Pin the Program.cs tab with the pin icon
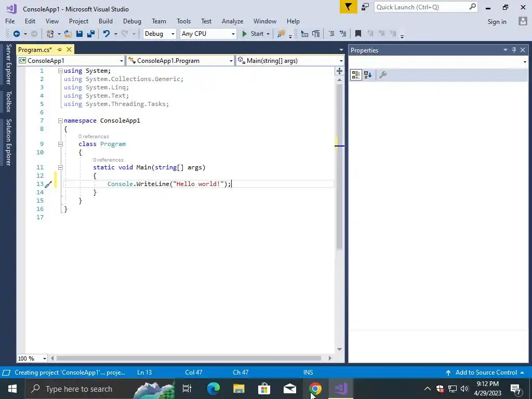 pos(59,49)
